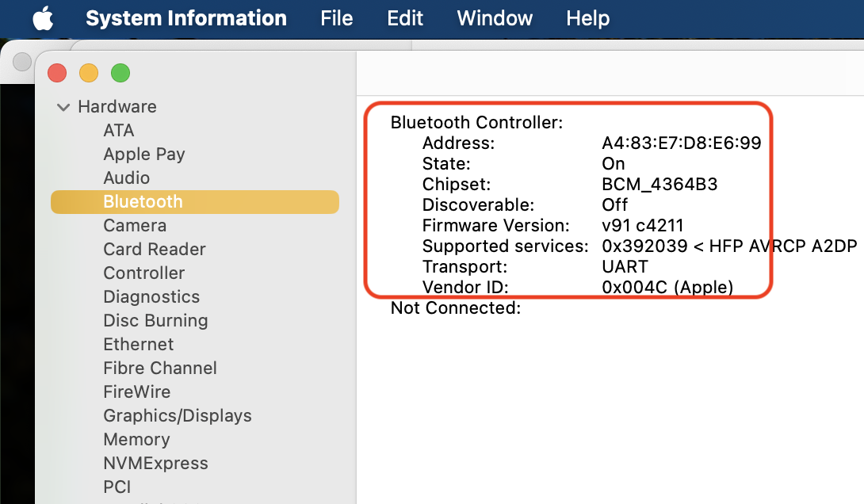Open the Window menu
The height and width of the screenshot is (504, 864).
(x=495, y=18)
